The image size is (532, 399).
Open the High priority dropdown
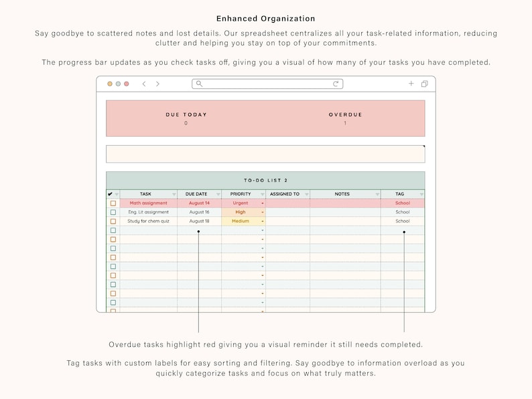[x=262, y=212]
